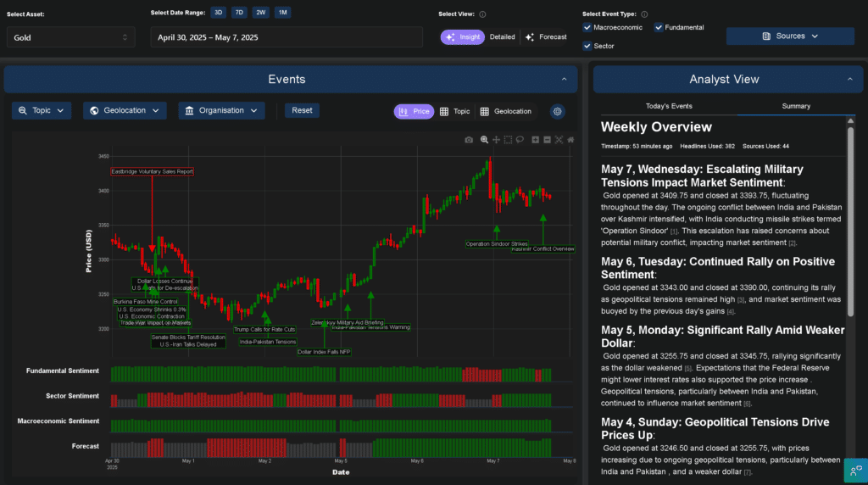Click the bank icon in Organisation filter
Screen dimensions: 868x485
pos(189,111)
